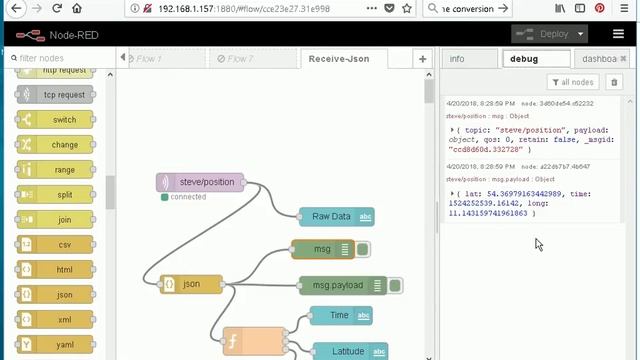Expand the steve/position msg object
Image resolution: width=640 pixels, height=360 pixels.
pos(452,130)
